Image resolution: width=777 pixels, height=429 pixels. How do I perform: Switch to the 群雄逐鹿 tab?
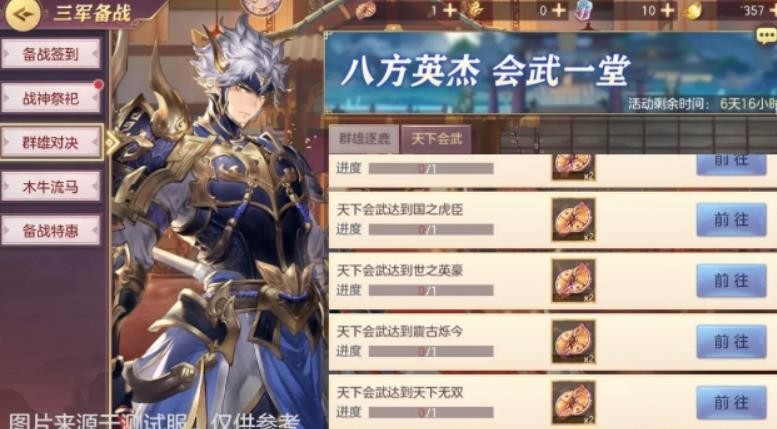tap(364, 139)
